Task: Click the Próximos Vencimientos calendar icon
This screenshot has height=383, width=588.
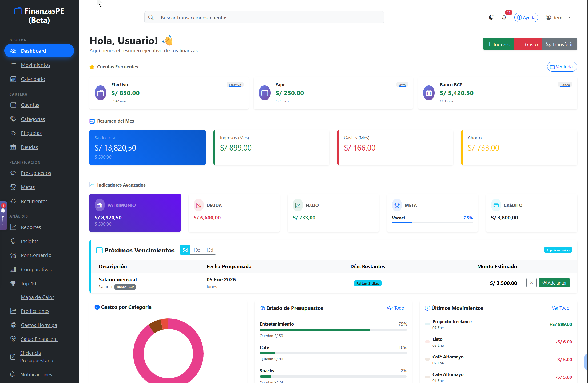Action: 99,250
